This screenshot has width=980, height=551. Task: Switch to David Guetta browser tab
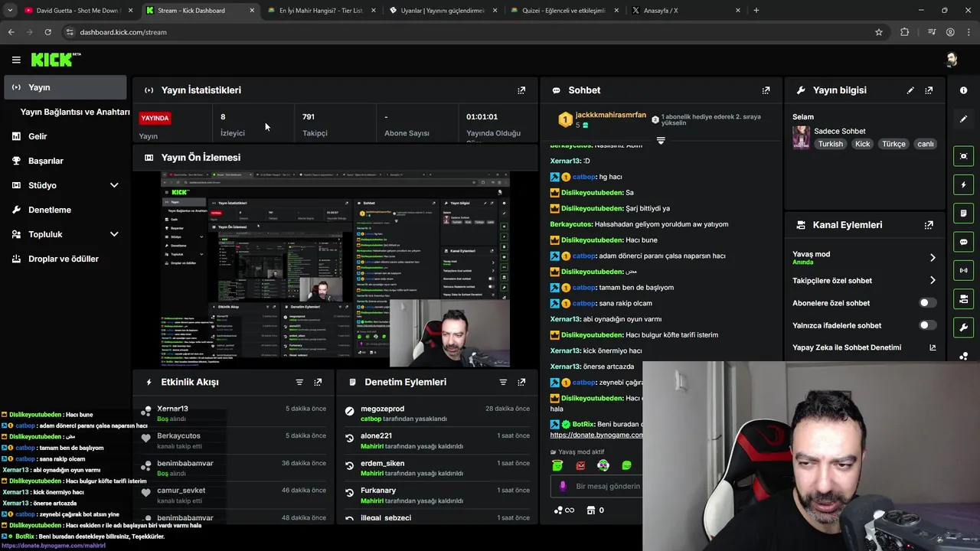[x=77, y=11]
